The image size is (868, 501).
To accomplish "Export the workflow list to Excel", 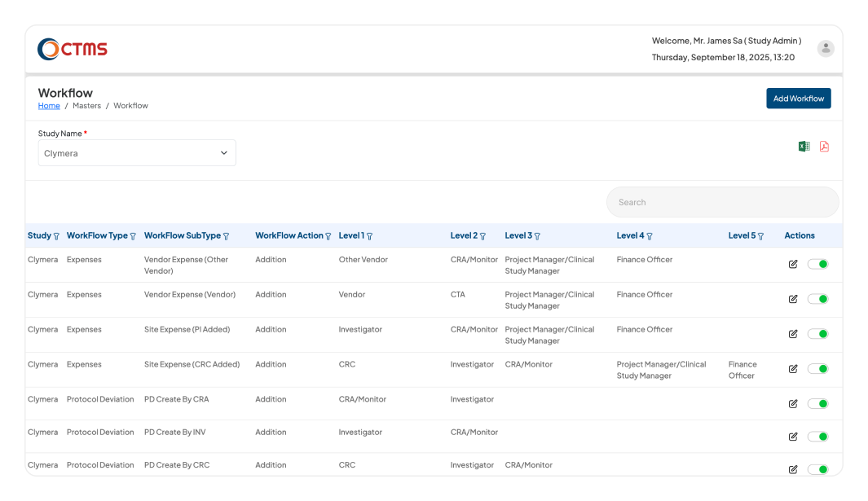I will click(x=804, y=146).
